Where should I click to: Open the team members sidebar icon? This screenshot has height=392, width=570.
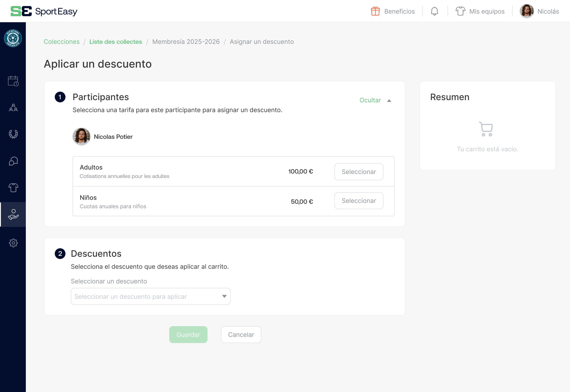[x=13, y=108]
